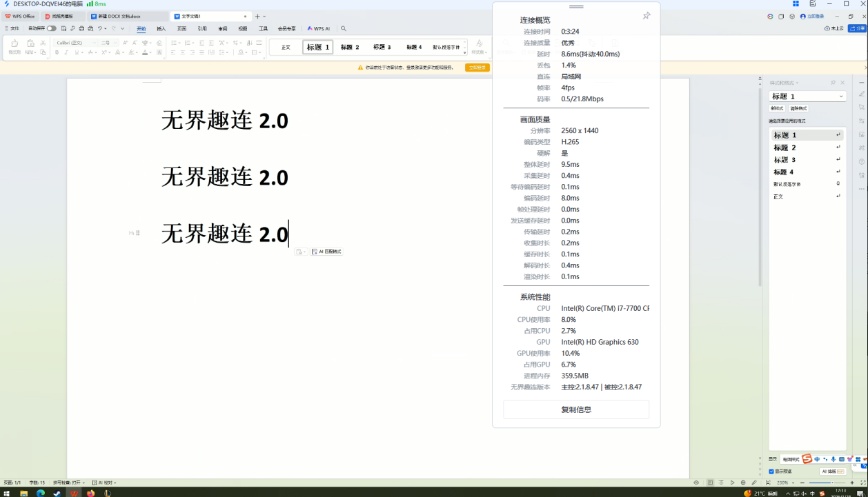Open the WPS AI tab
The image size is (868, 497).
tap(319, 29)
